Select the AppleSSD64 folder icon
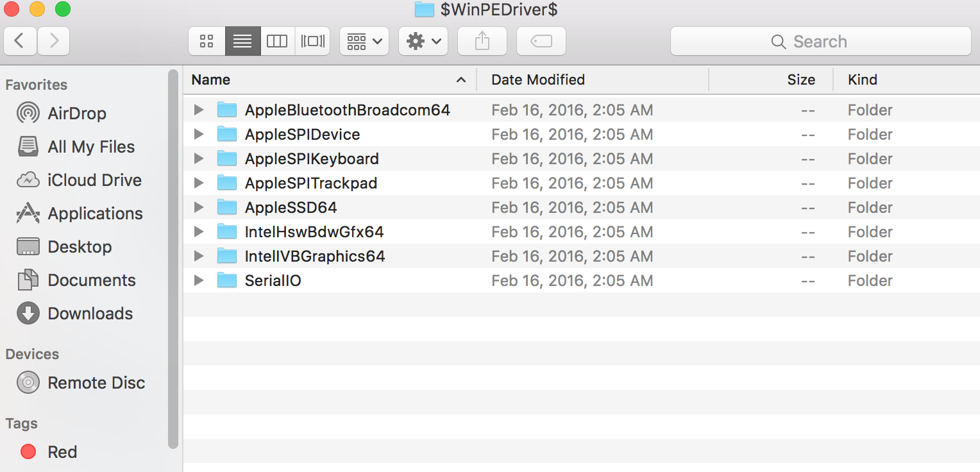The image size is (980, 472). coord(227,207)
